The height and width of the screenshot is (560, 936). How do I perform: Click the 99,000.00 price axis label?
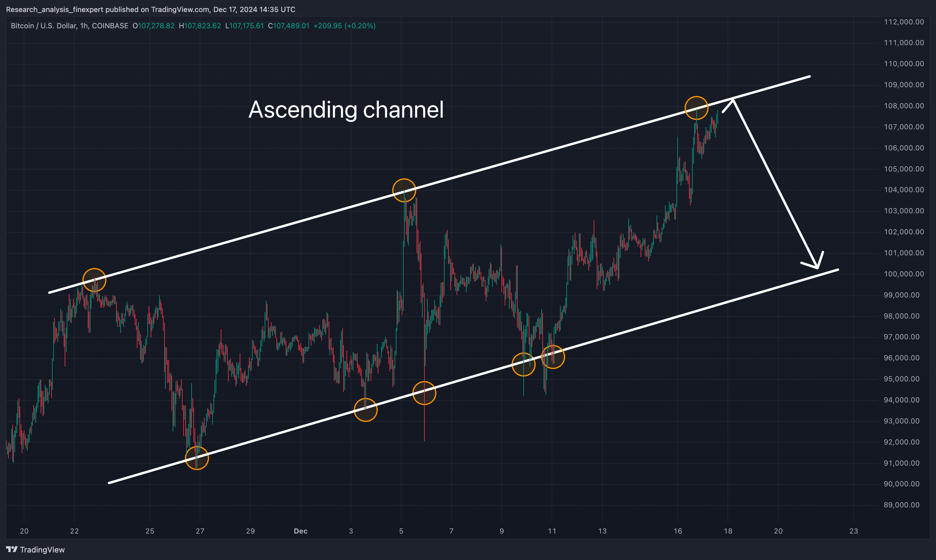coord(902,295)
